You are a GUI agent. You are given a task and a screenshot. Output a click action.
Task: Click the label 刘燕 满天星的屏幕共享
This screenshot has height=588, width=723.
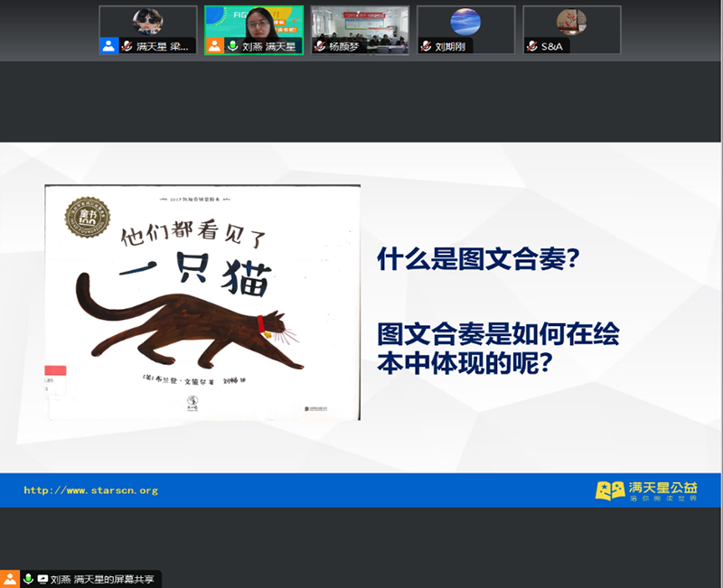pyautogui.click(x=102, y=579)
